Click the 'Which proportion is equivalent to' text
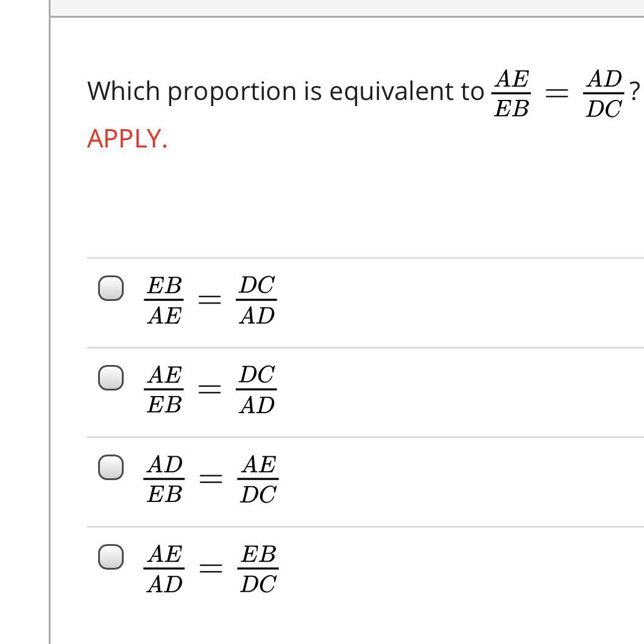Image resolution: width=644 pixels, height=644 pixels. 286,91
